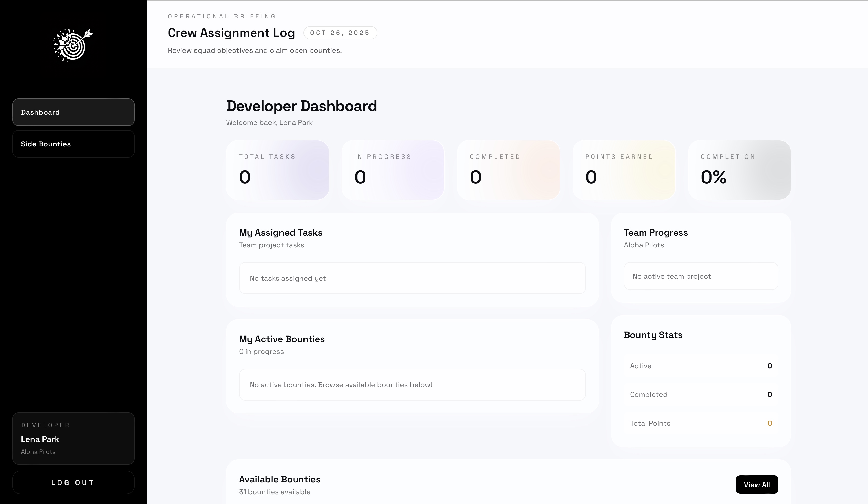
Task: Click the 'No active bounties' message box
Action: (x=412, y=385)
